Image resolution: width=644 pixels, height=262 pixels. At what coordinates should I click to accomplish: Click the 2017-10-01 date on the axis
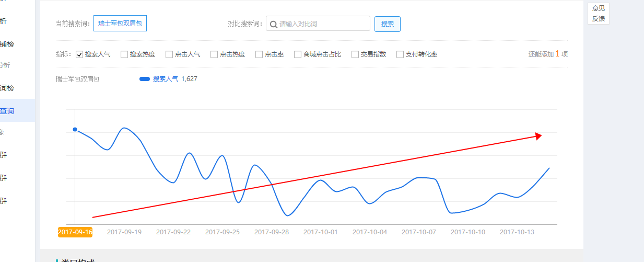(320, 232)
